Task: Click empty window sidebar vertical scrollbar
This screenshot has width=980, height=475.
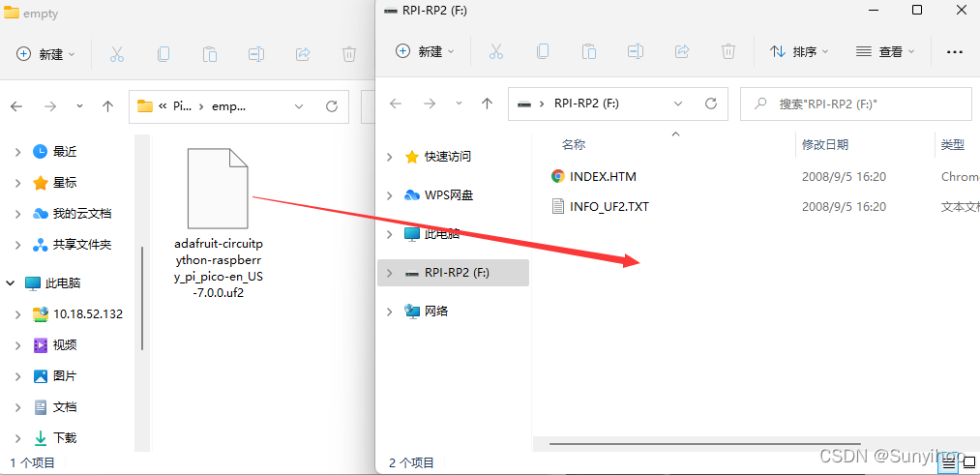Action: pyautogui.click(x=142, y=298)
